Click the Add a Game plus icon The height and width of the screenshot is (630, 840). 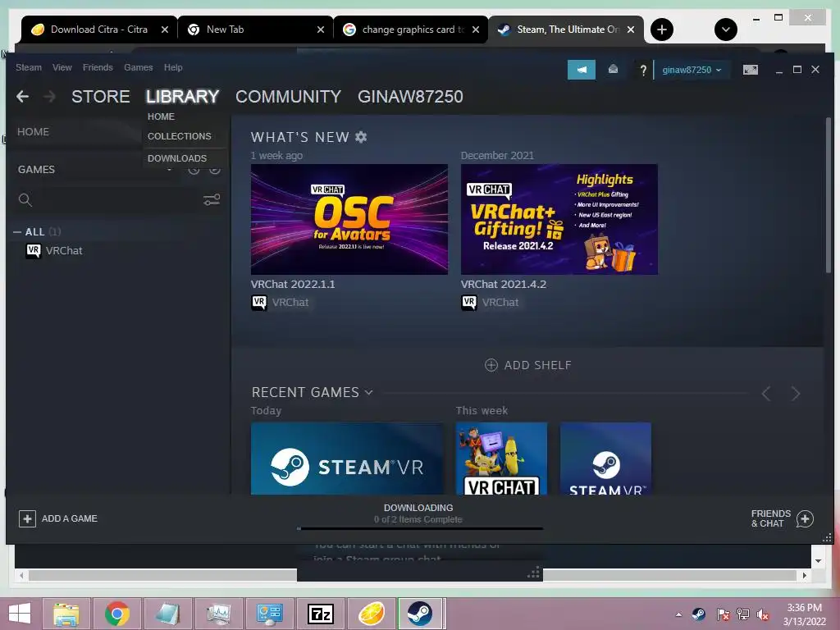pyautogui.click(x=27, y=518)
